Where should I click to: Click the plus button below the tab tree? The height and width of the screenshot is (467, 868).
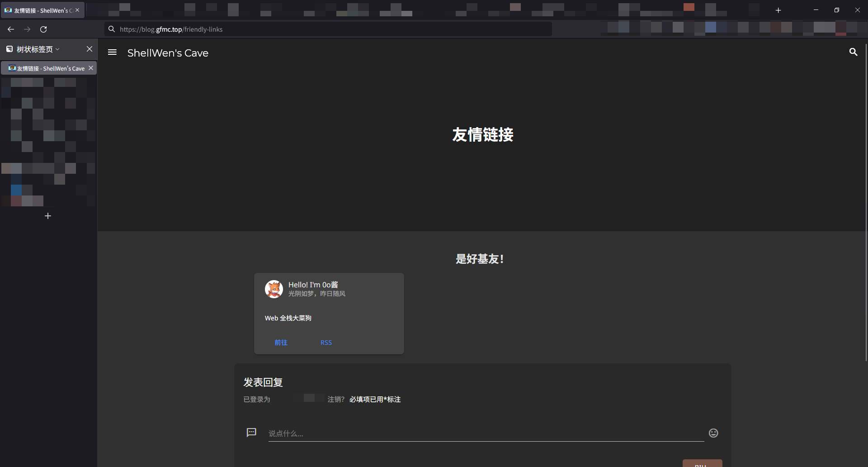click(x=47, y=216)
